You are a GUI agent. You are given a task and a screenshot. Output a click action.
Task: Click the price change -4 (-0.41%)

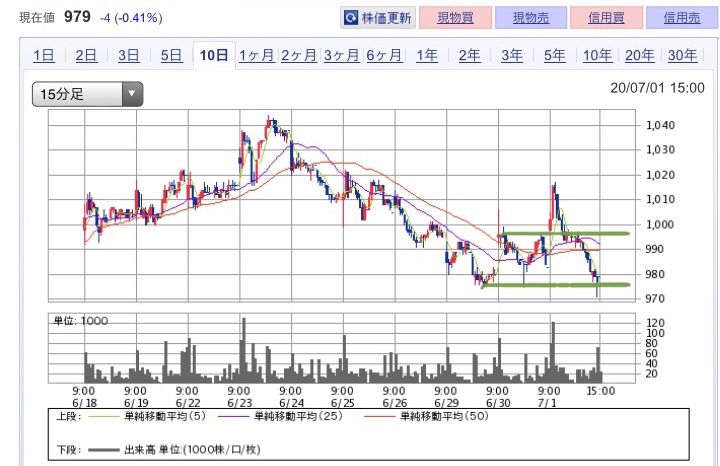(131, 18)
